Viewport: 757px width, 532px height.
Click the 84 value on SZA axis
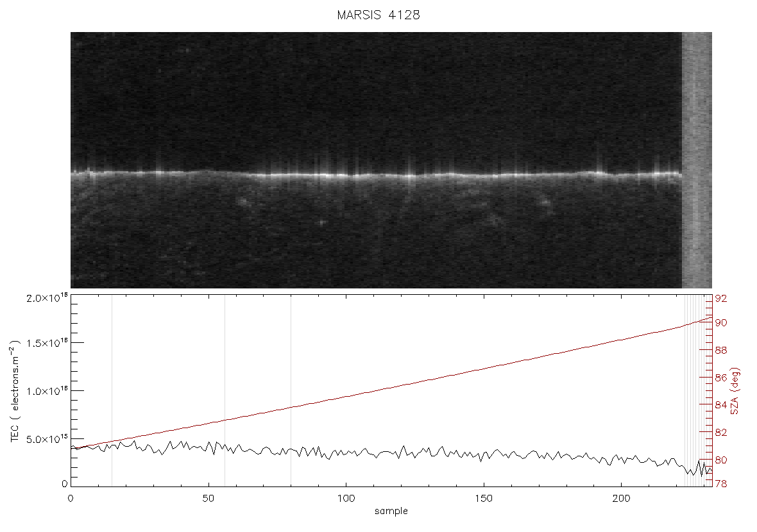721,404
